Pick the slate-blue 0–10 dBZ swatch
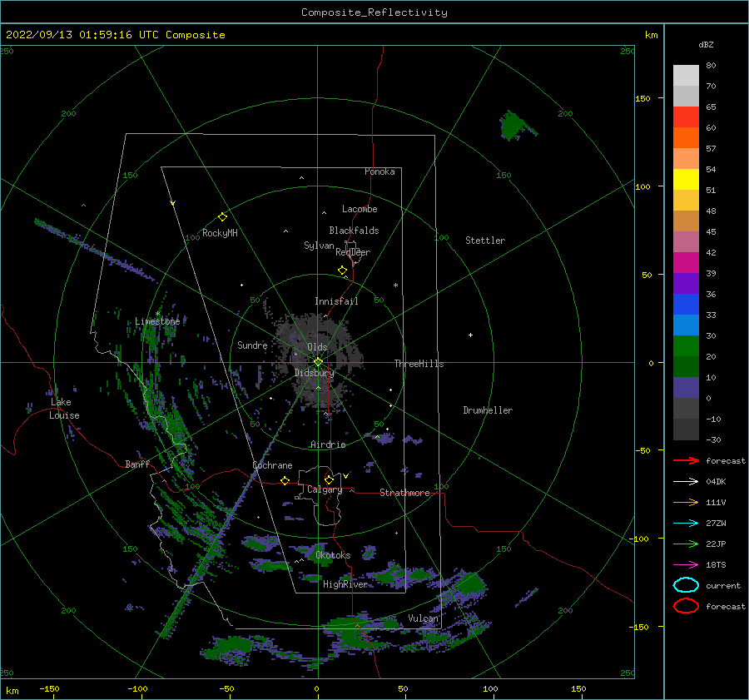The image size is (749, 700). (686, 388)
